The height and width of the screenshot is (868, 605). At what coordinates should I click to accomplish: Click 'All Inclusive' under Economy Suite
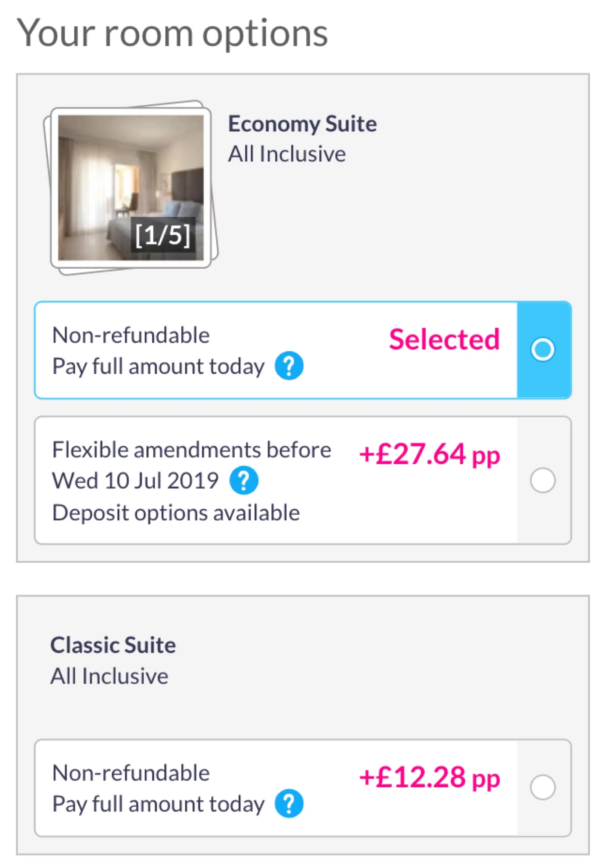[x=287, y=154]
